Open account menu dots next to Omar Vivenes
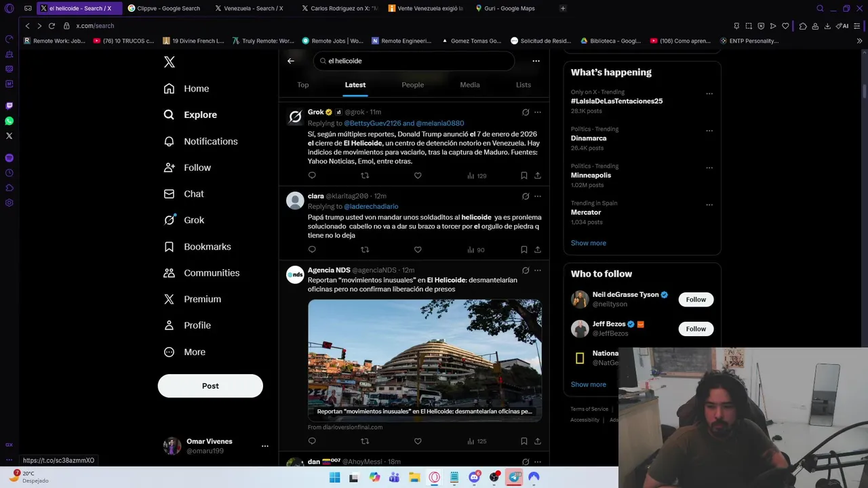This screenshot has height=488, width=868. (265, 446)
